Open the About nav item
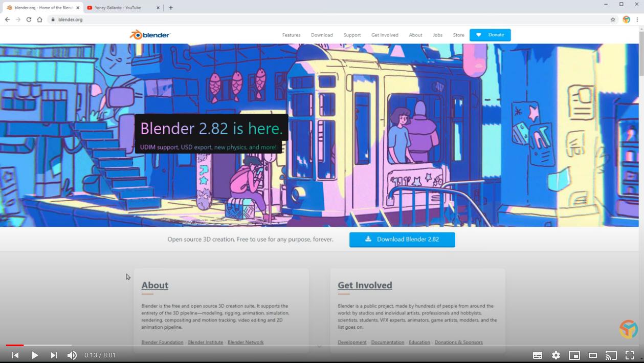Screen dimensions: 644x363 415,35
